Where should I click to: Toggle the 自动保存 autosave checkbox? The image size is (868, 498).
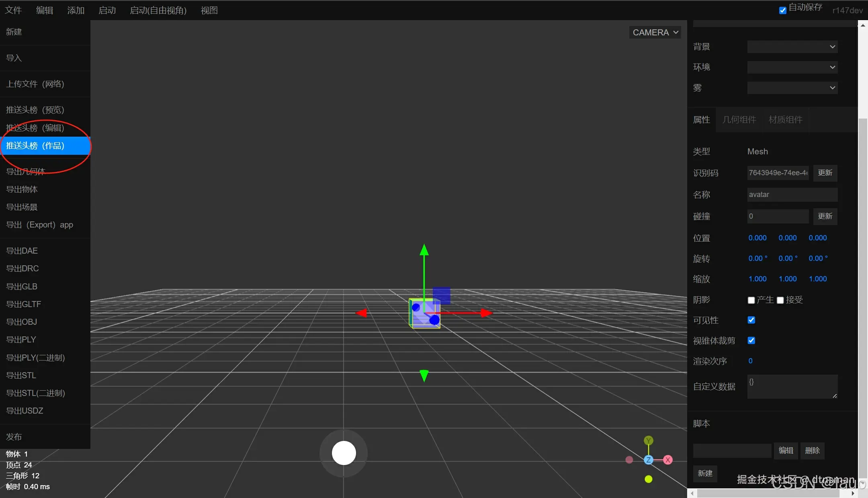pyautogui.click(x=782, y=10)
